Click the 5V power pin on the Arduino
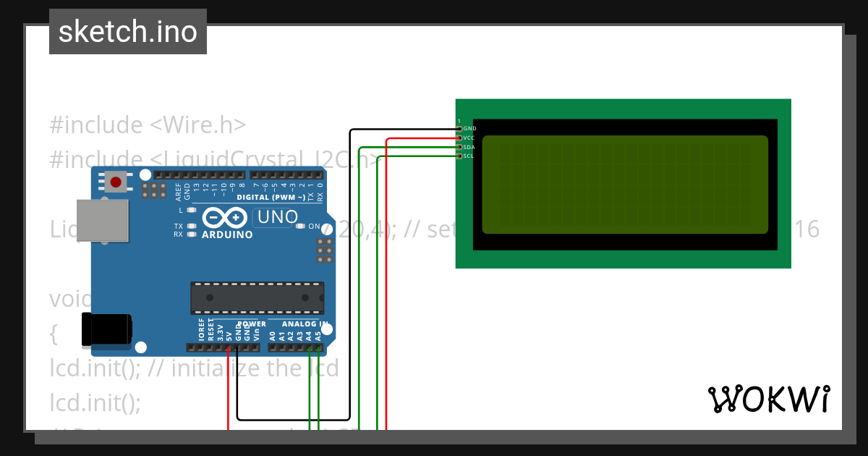The image size is (868, 456). click(x=229, y=347)
